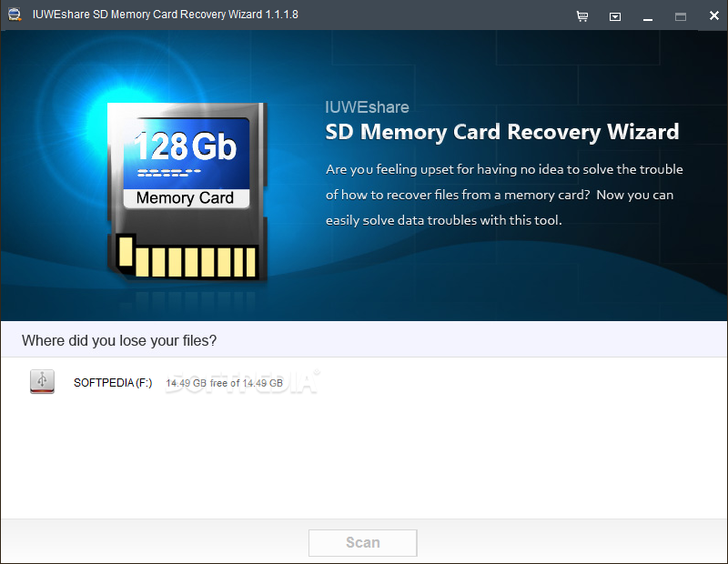
Task: Select the SOFTPEDIA (F:) drive name
Action: tap(113, 382)
